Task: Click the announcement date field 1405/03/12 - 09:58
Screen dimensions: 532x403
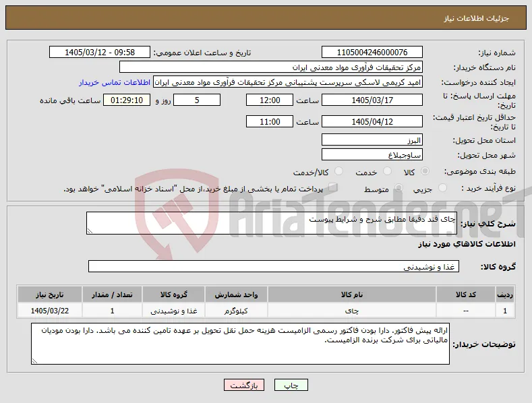Action: pyautogui.click(x=100, y=53)
